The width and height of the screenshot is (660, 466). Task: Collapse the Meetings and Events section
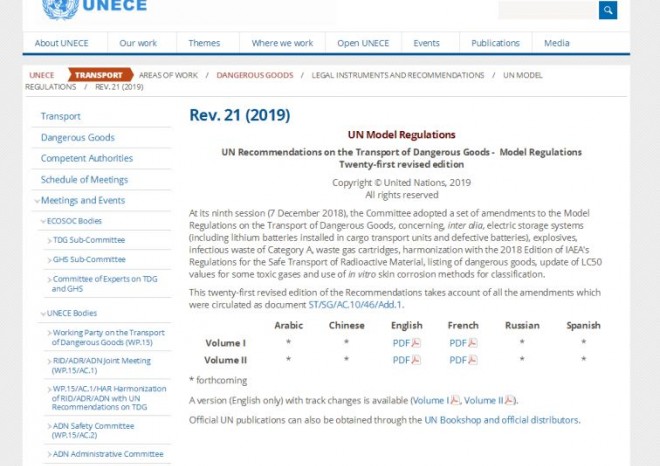point(37,201)
